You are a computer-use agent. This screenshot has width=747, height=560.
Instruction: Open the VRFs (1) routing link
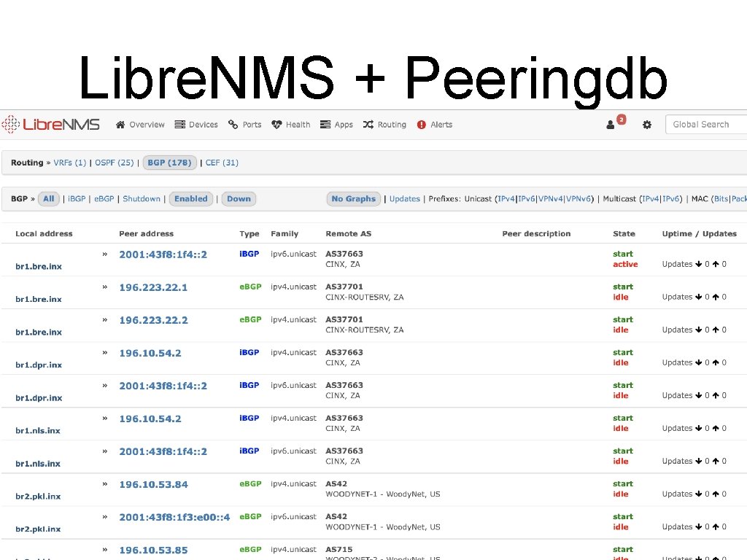pyautogui.click(x=69, y=163)
